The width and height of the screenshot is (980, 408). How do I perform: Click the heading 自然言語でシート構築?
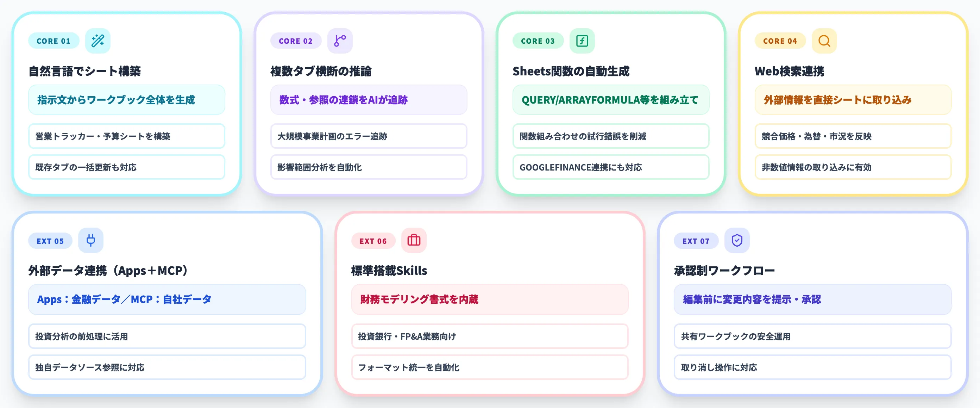tap(85, 71)
